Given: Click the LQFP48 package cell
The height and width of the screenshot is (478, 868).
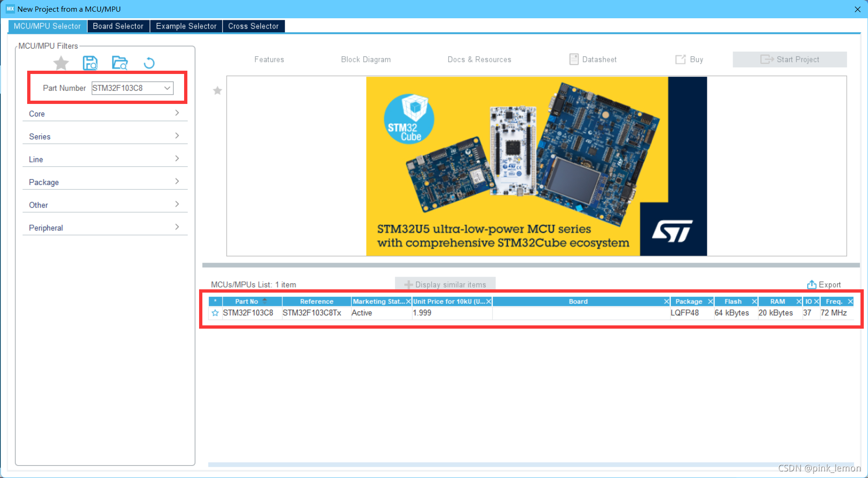Looking at the screenshot, I should (x=692, y=313).
